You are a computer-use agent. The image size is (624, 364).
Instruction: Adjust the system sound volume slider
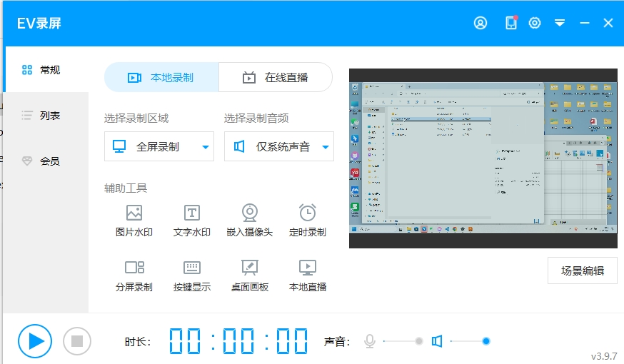[x=470, y=341]
